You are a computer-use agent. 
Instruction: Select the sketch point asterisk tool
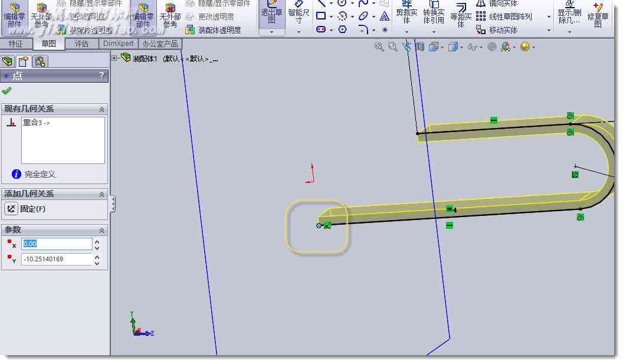(x=385, y=29)
